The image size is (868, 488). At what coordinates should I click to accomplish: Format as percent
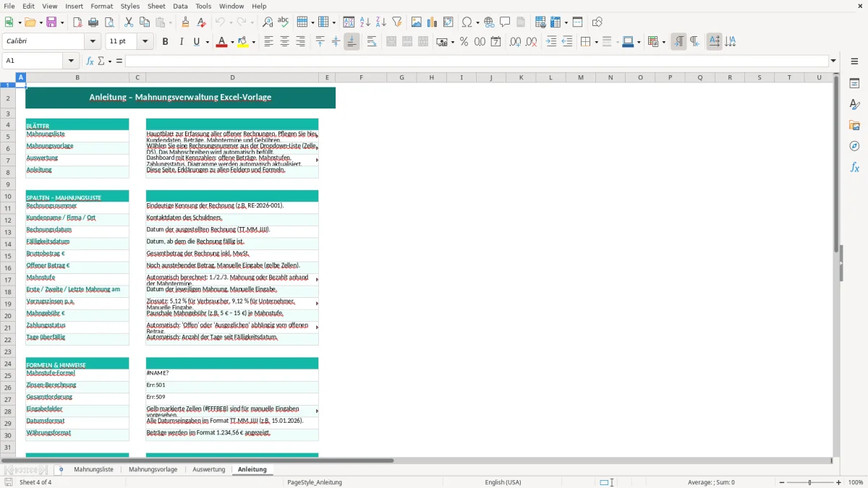(x=464, y=42)
